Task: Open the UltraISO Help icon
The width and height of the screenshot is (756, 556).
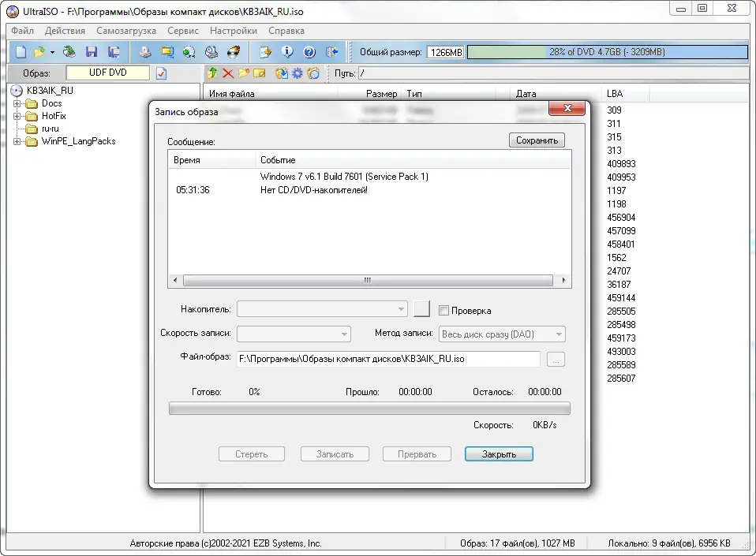Action: [x=308, y=52]
